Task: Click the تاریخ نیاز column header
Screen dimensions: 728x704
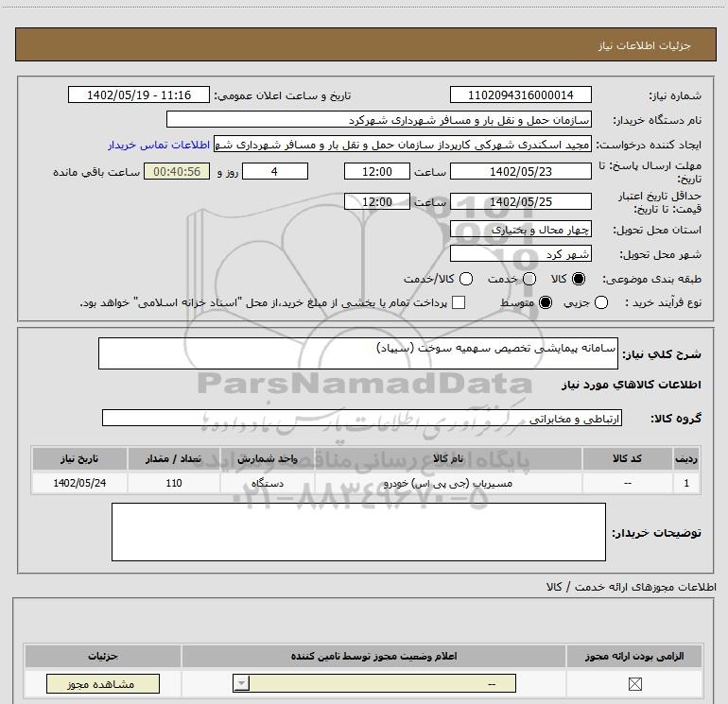Action: tap(79, 458)
